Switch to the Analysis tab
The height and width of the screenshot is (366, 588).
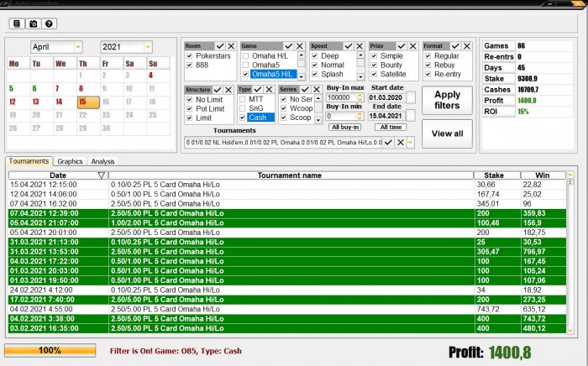tap(102, 161)
